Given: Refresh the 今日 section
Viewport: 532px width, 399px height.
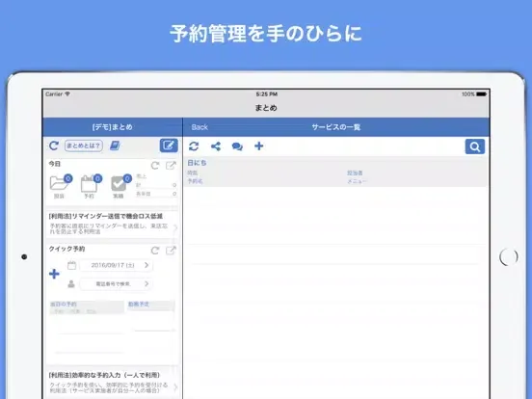Looking at the screenshot, I should 155,165.
